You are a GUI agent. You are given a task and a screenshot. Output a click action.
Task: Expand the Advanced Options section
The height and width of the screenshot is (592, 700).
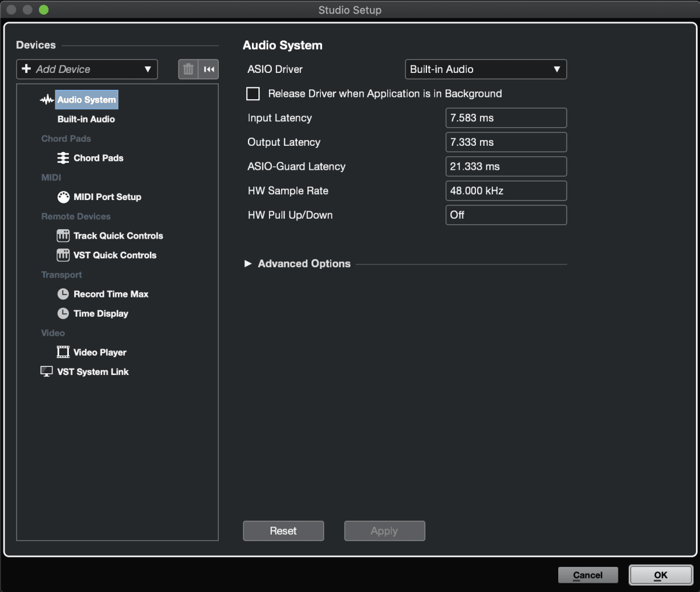point(248,264)
